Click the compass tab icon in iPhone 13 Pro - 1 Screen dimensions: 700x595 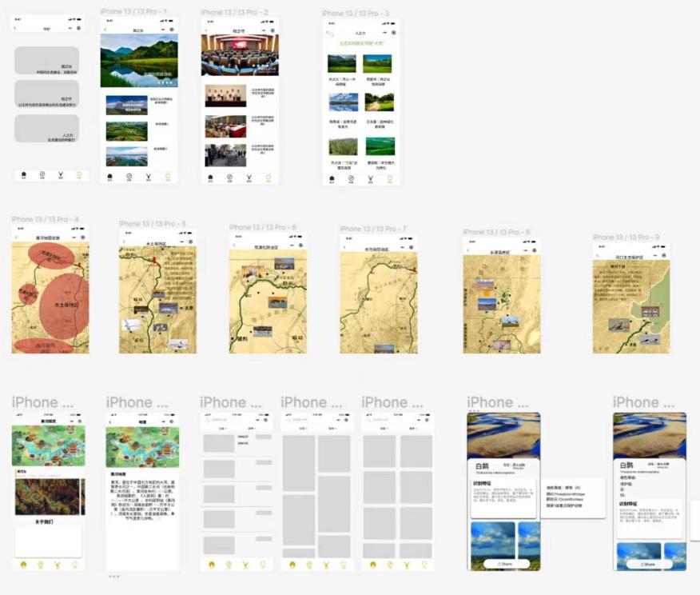pos(129,178)
